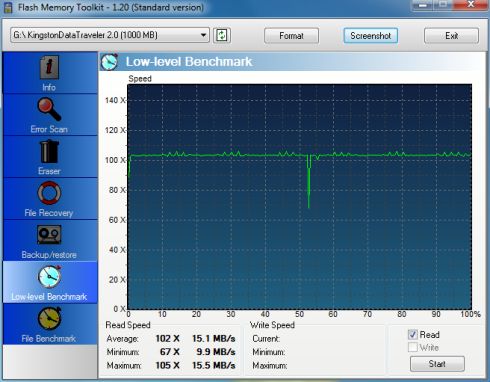Click the average 102 X value
Screen dimensions: 490x382
[168, 339]
